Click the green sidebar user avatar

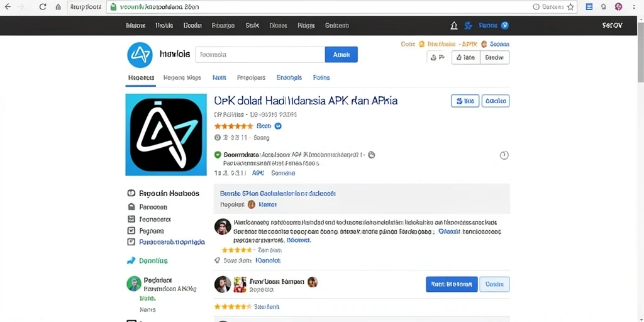(x=134, y=284)
